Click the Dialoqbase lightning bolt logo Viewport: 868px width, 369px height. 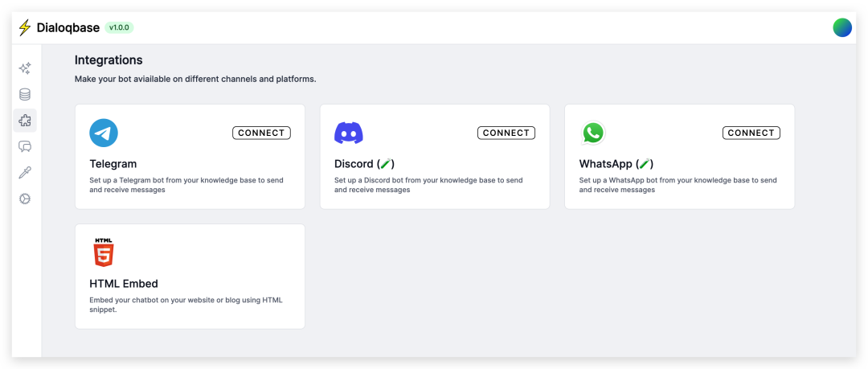24,28
